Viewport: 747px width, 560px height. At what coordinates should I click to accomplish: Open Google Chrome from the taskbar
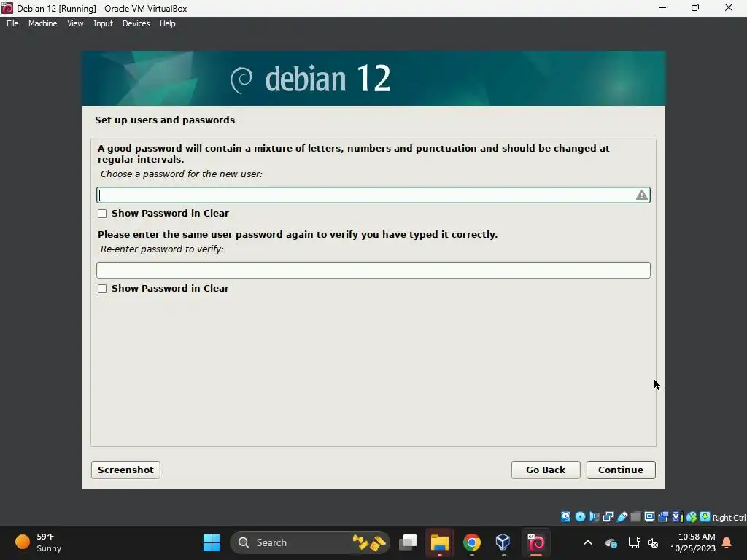click(x=472, y=542)
